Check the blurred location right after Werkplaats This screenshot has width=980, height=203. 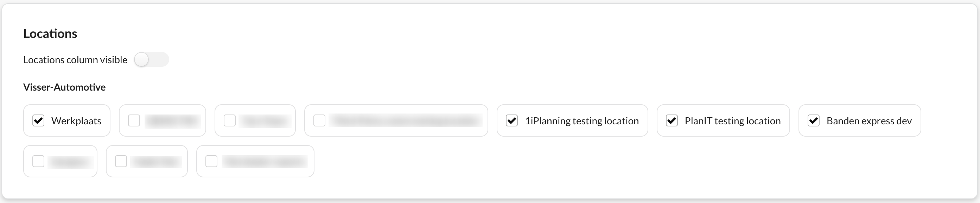pyautogui.click(x=134, y=120)
